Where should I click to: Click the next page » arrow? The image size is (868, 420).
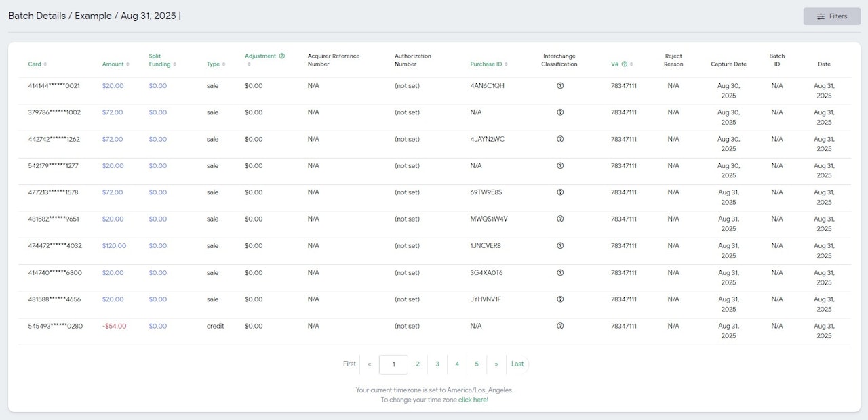tap(496, 364)
